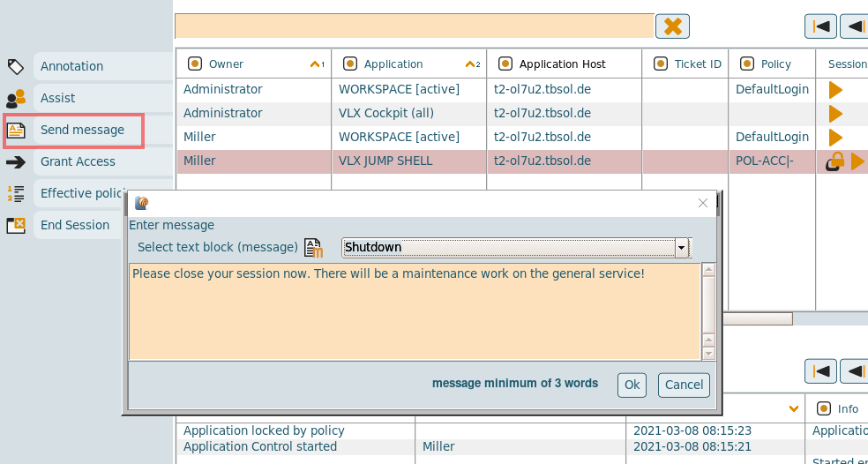Click the Grant Access arrow icon
The width and height of the screenshot is (868, 464).
point(16,161)
